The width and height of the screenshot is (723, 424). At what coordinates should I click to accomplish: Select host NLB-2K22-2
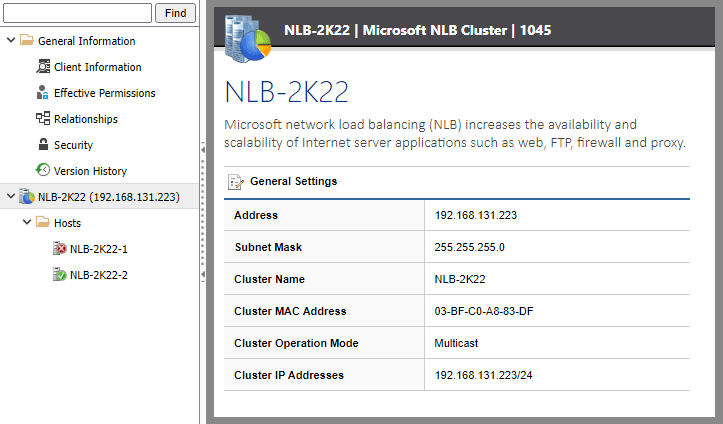tap(99, 275)
